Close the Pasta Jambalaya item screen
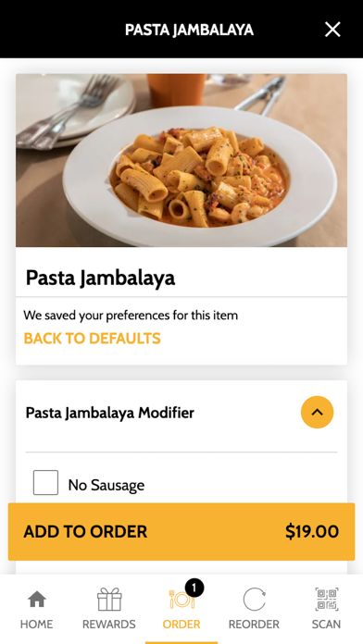Viewport: 363px width, 644px height. [332, 30]
